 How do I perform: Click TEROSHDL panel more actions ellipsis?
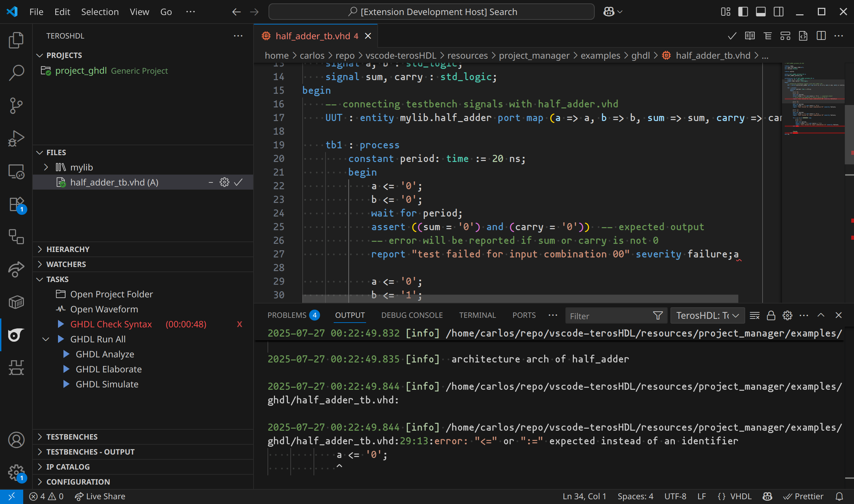[x=238, y=36]
